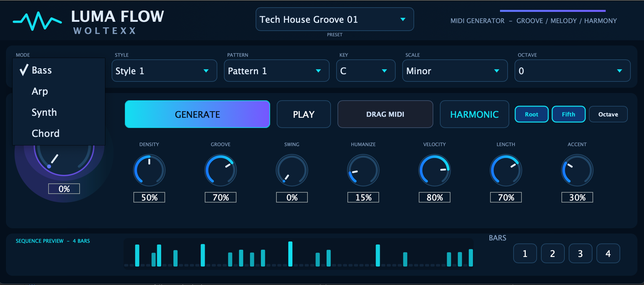The image size is (644, 285).
Task: Open the Octave 0 dropdown
Action: point(572,71)
